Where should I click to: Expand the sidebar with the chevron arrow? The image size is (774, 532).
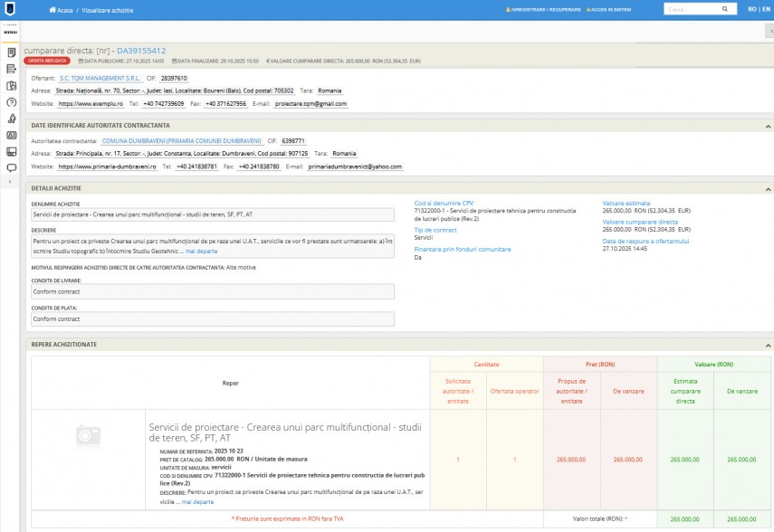[x=11, y=183]
